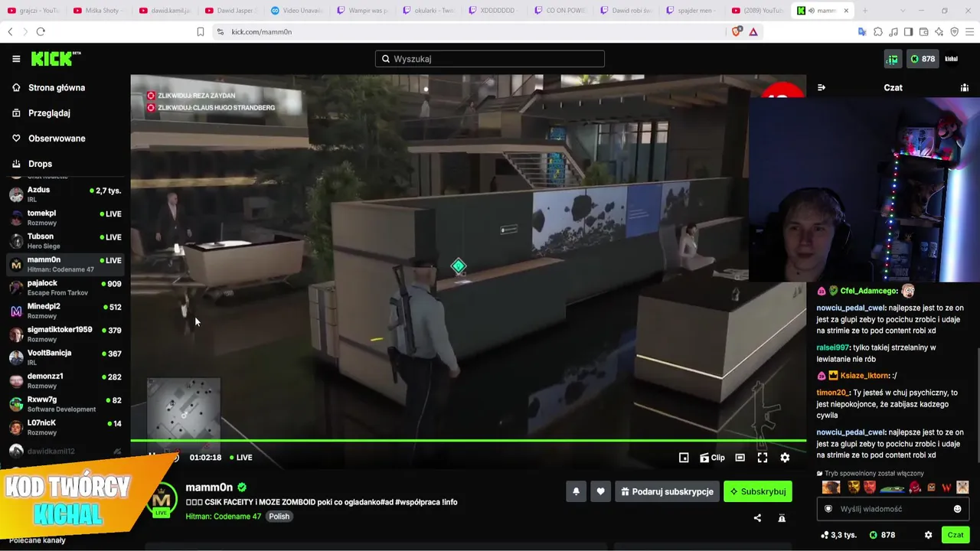980x551 pixels.
Task: Open the hamburger sidebar menu
Action: [16, 59]
